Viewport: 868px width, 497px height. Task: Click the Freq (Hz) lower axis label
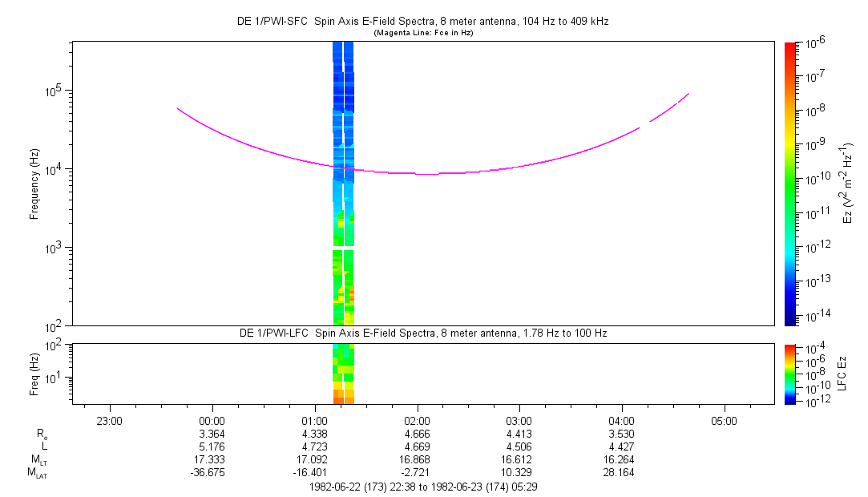[x=34, y=373]
